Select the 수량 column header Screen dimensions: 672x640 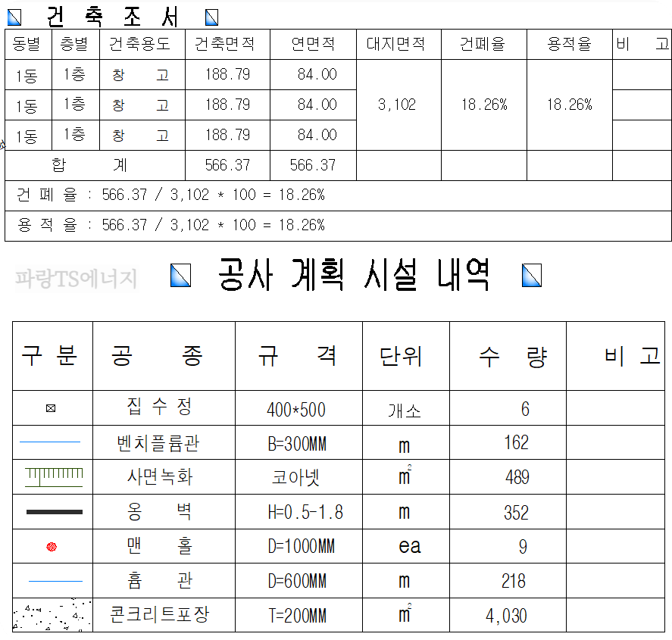pos(514,357)
